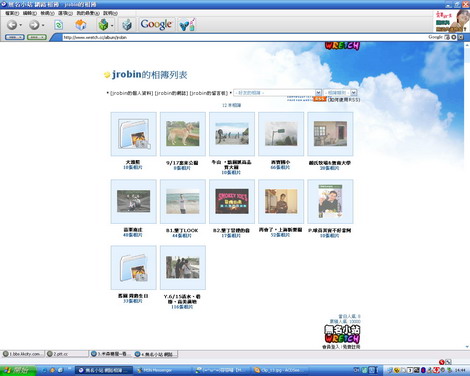Click the green pill button beside the address bar
This screenshot has height=376, width=470.
[x=37, y=37]
